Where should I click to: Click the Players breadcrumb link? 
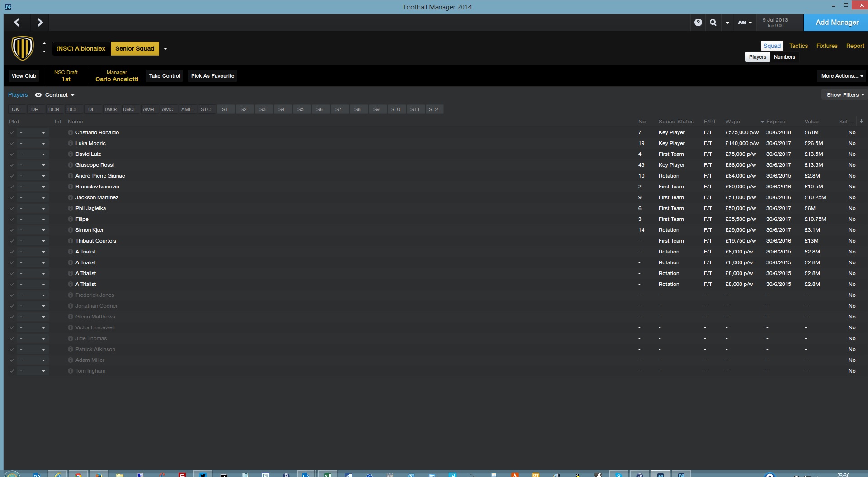(18, 95)
